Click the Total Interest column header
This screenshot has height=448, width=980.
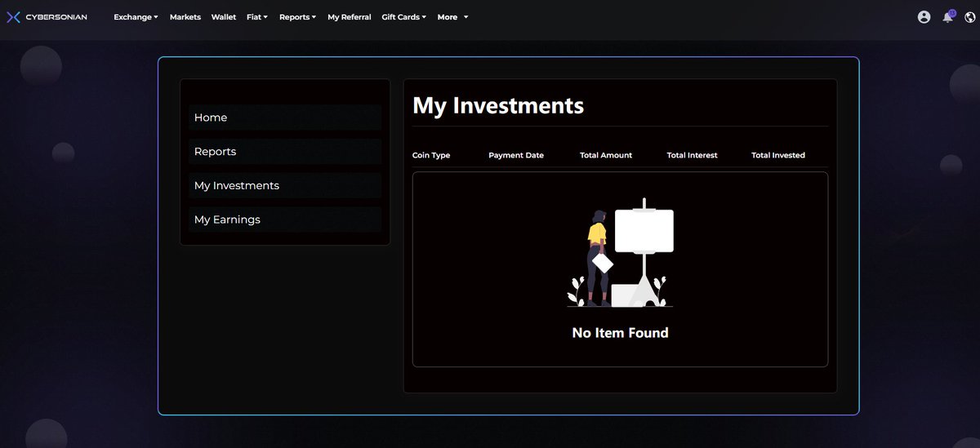point(693,155)
